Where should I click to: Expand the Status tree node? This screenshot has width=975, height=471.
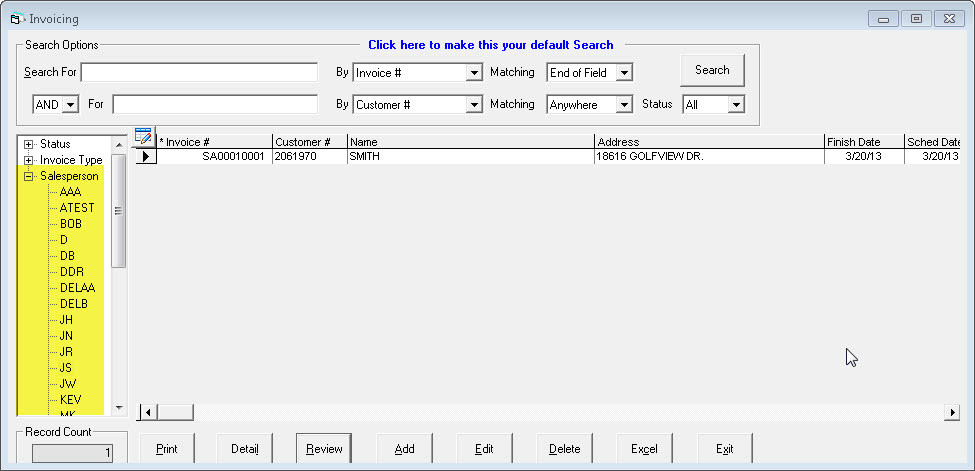coord(29,144)
